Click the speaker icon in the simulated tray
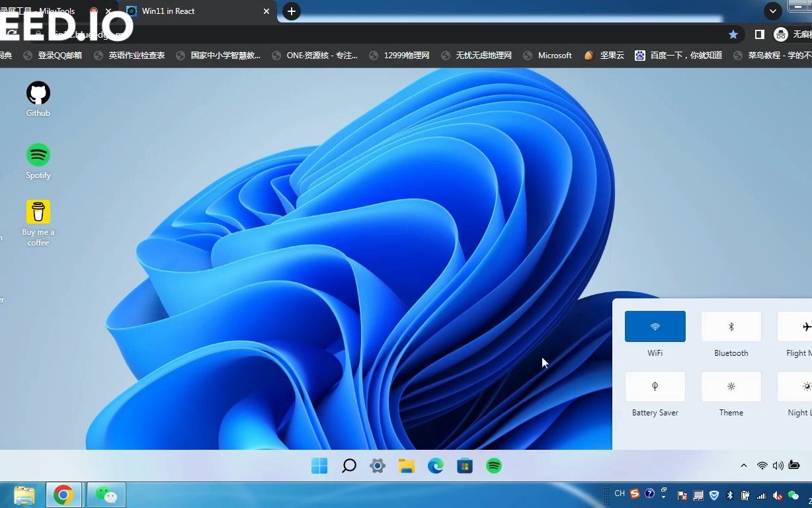The height and width of the screenshot is (508, 812). point(778,466)
